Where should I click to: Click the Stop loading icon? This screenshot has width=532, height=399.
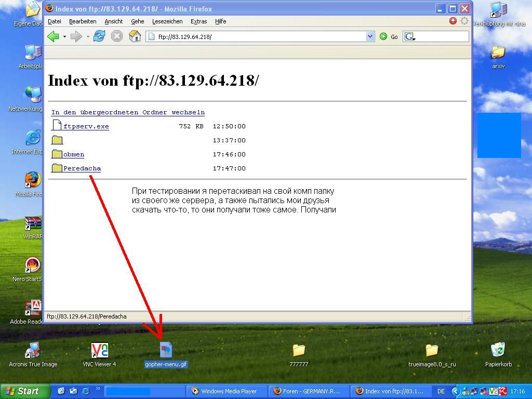click(x=117, y=36)
